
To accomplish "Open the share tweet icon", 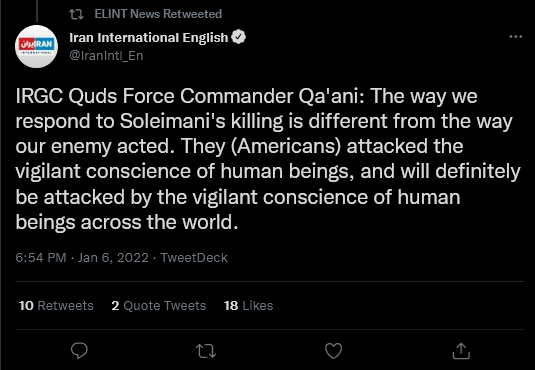I will pos(461,351).
